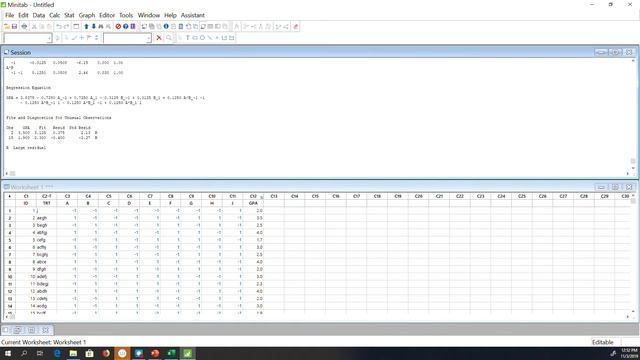The width and height of the screenshot is (640, 360).
Task: Click the Save Project disk icon
Action: pyautogui.click(x=14, y=27)
